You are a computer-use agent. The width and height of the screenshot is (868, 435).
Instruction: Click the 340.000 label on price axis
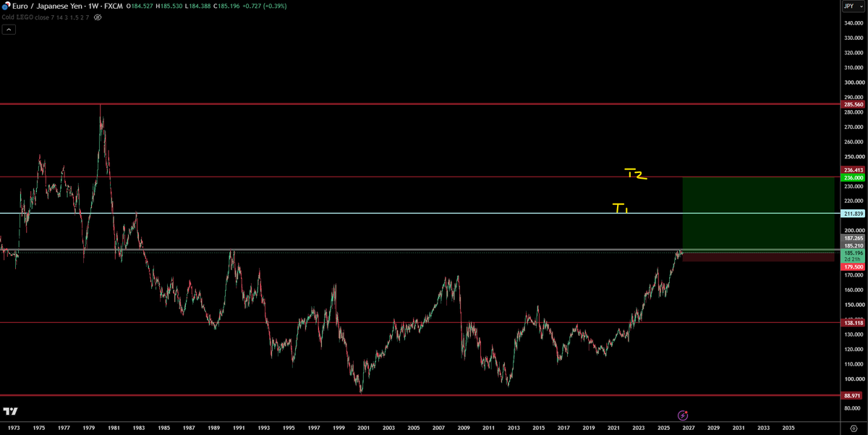(854, 22)
